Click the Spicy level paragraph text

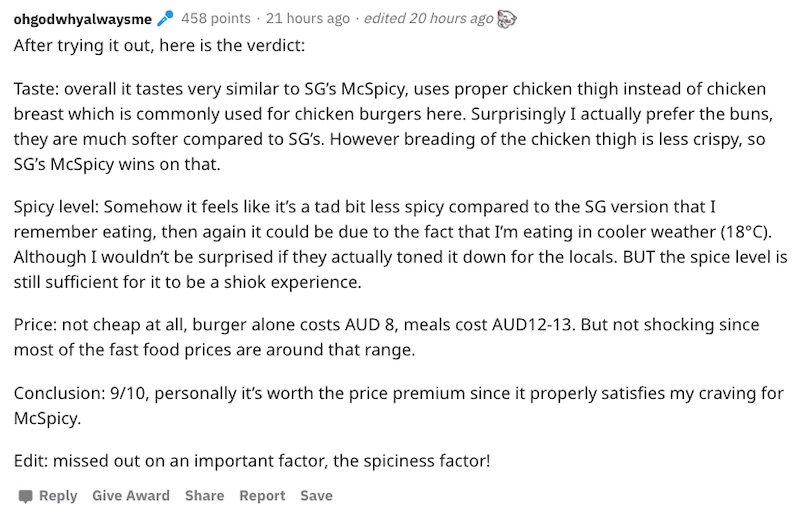401,244
